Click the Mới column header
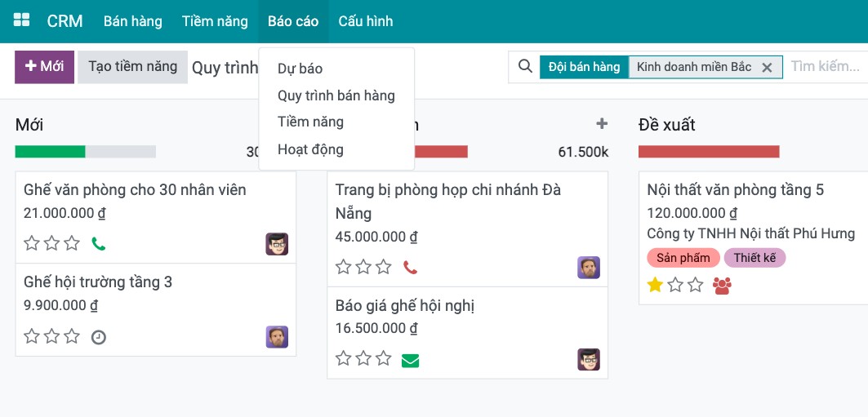868x417 pixels. click(29, 124)
